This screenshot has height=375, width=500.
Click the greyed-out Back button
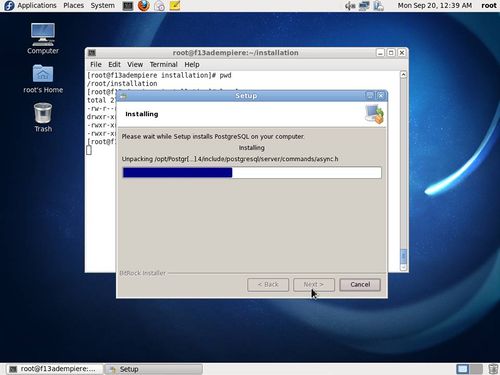(x=268, y=285)
